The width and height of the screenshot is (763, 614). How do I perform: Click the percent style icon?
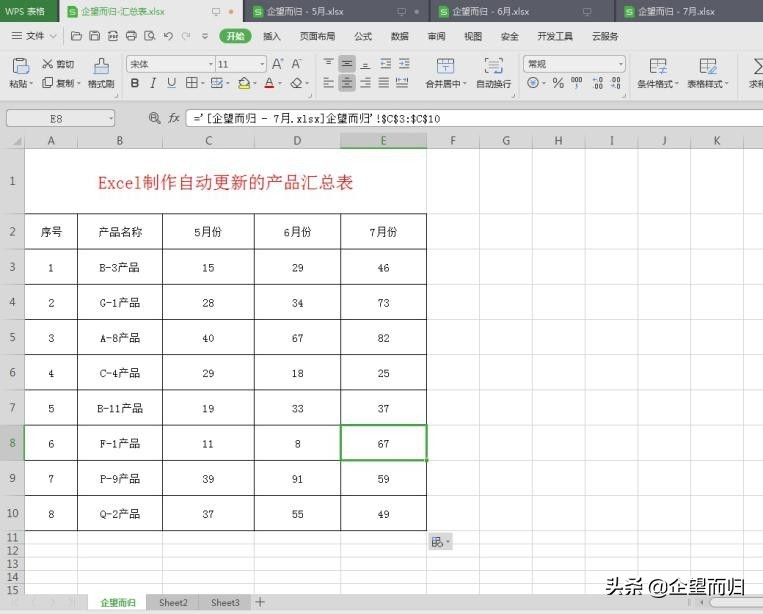[558, 83]
